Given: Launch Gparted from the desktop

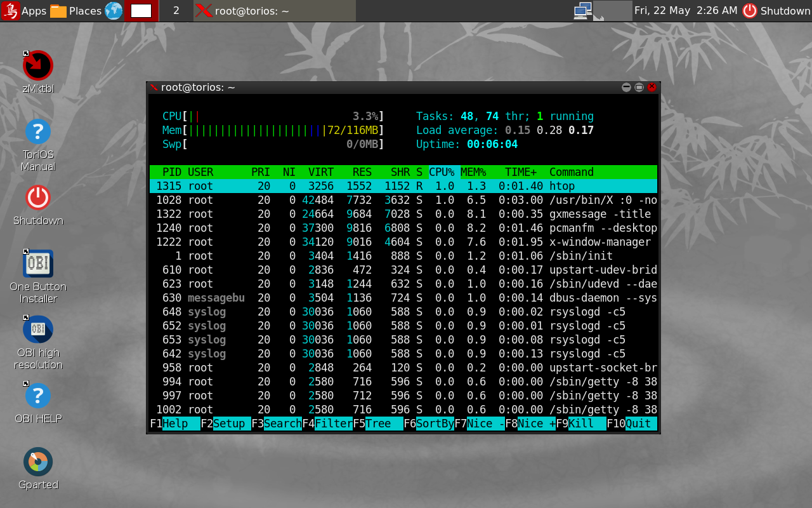Looking at the screenshot, I should click(x=38, y=462).
